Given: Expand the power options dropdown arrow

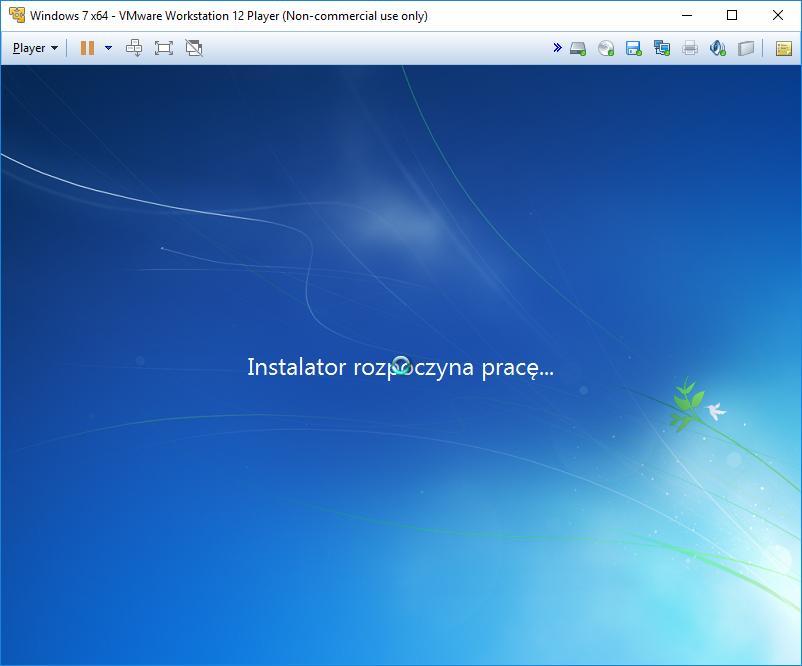Looking at the screenshot, I should tap(108, 48).
